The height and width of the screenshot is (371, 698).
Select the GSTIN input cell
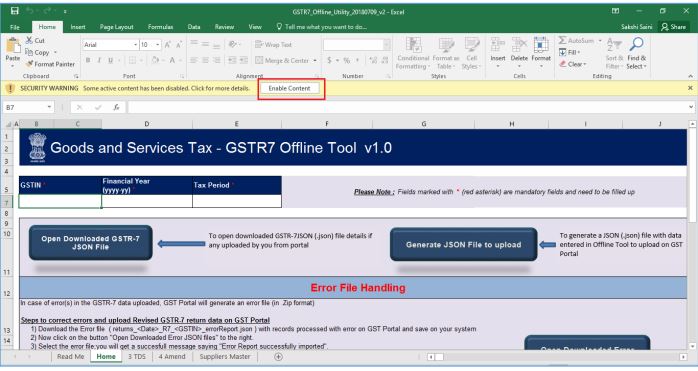(60, 201)
